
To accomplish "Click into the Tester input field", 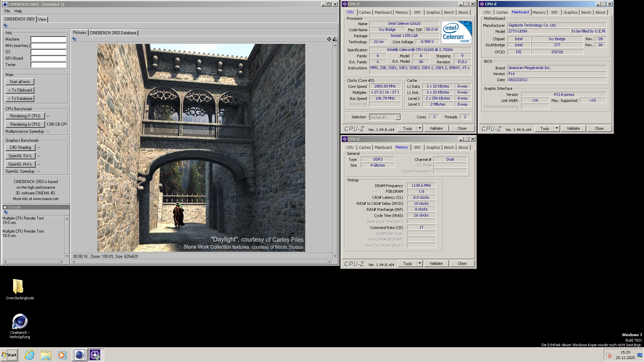I will click(49, 65).
